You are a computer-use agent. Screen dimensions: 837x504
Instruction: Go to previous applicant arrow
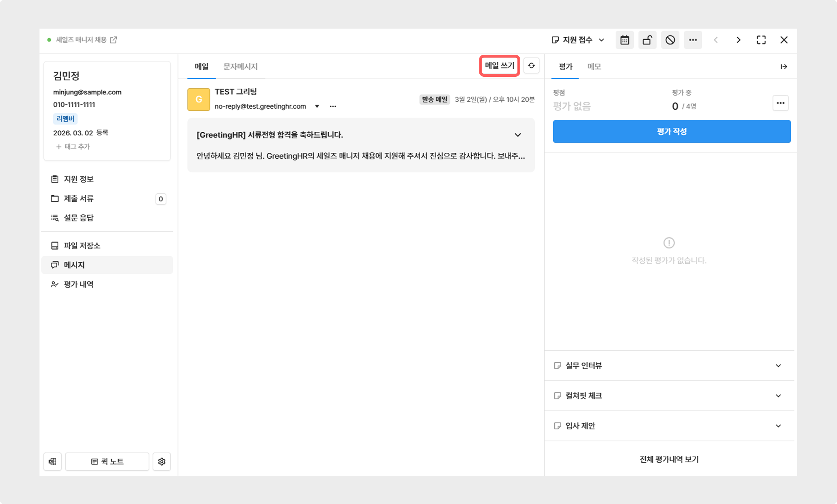coord(716,40)
